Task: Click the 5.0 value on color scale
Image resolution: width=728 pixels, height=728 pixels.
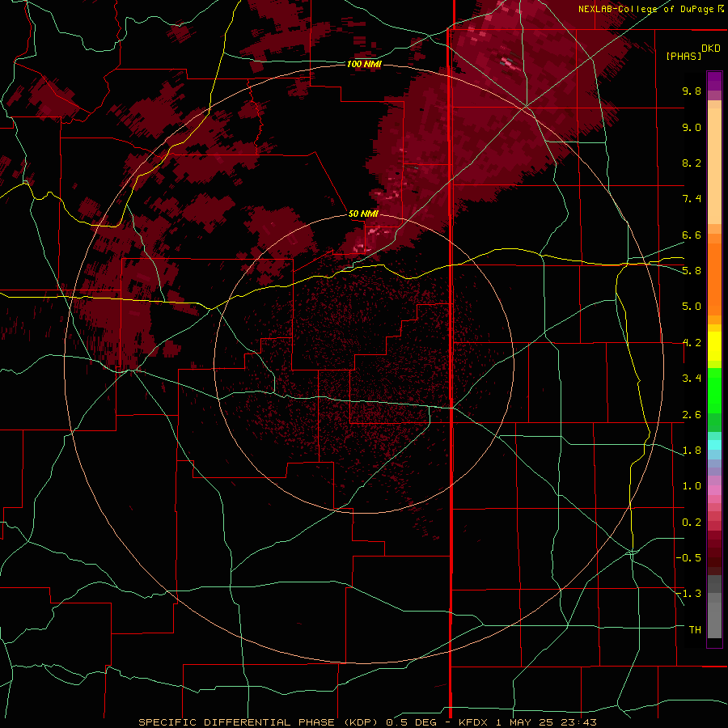Action: point(692,307)
